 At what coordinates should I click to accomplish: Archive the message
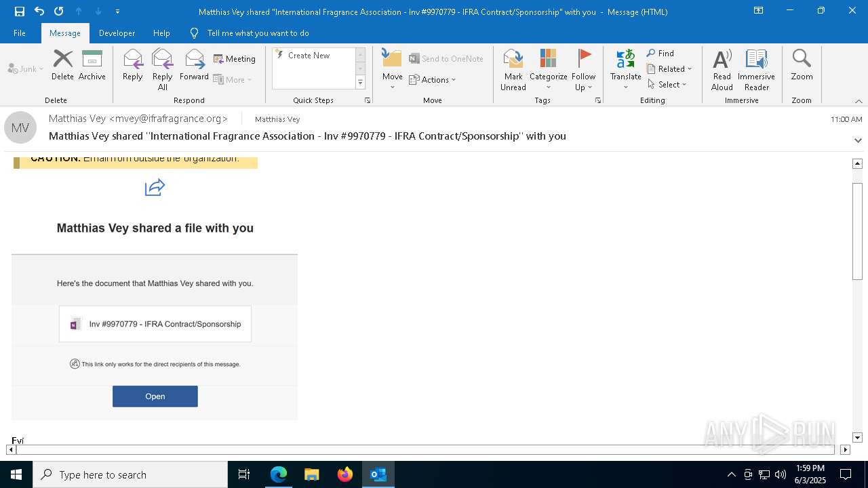[x=92, y=65]
